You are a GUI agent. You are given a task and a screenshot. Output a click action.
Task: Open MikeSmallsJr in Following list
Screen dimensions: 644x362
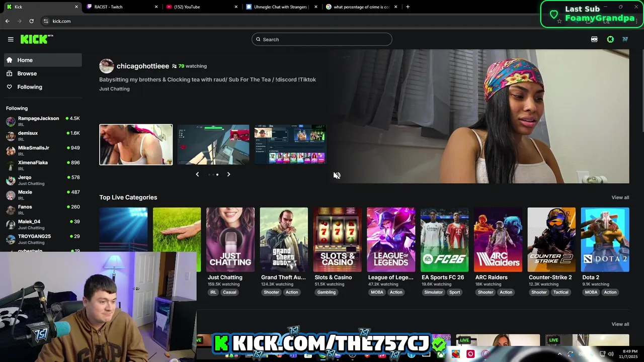pos(43,150)
